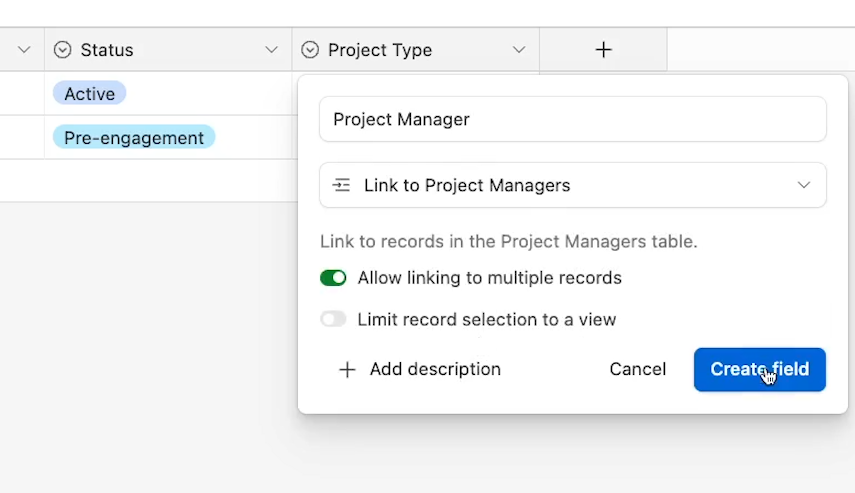Click the single-select icon beside Status
The height and width of the screenshot is (493, 855).
click(62, 50)
